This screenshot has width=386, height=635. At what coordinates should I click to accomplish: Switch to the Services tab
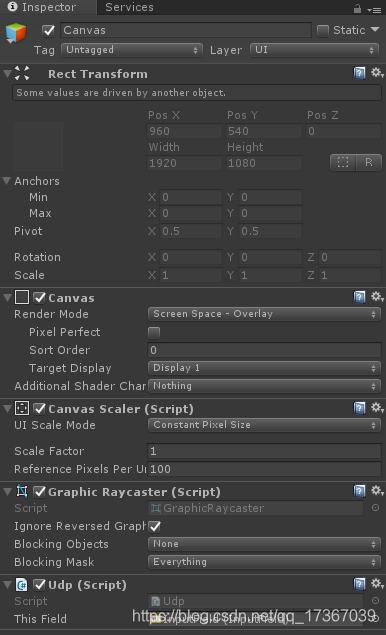point(129,7)
